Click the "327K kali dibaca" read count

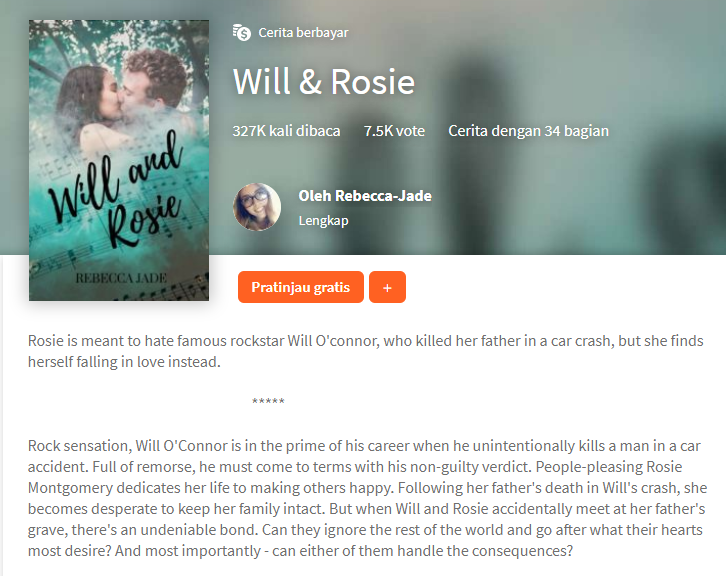(x=286, y=131)
